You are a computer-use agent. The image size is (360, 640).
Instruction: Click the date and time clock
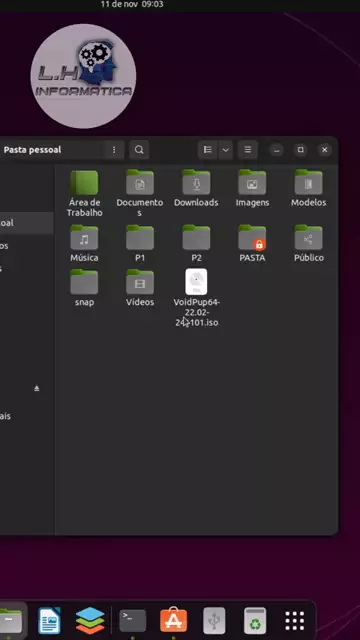[132, 4]
